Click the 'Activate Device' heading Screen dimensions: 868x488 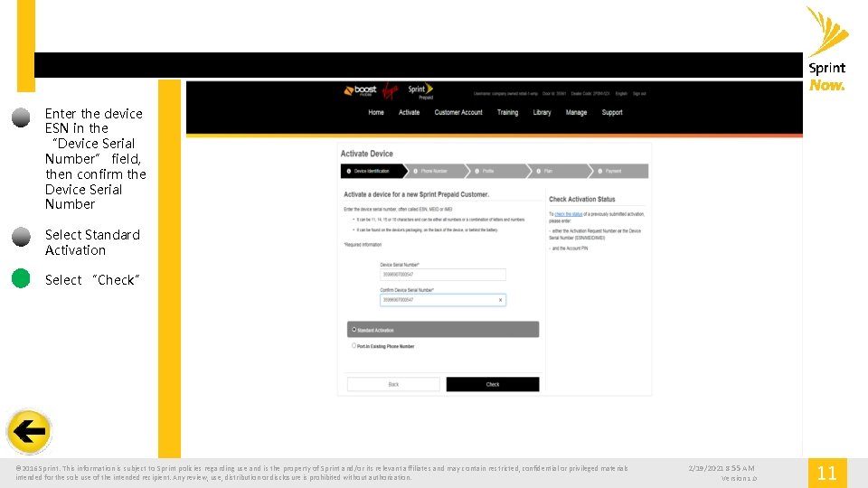[366, 154]
